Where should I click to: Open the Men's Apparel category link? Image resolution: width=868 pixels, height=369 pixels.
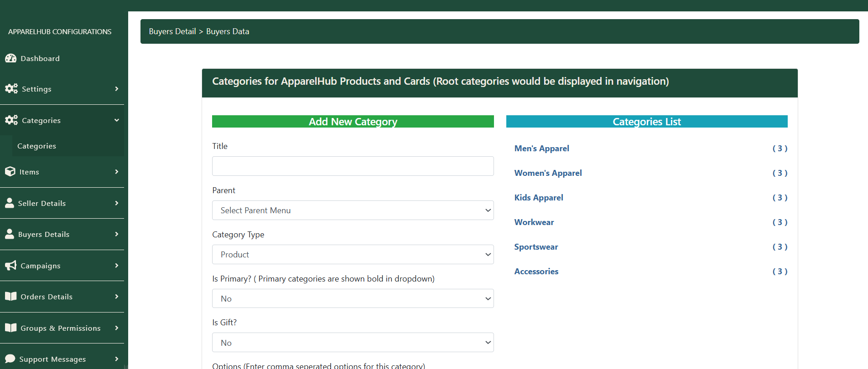541,149
